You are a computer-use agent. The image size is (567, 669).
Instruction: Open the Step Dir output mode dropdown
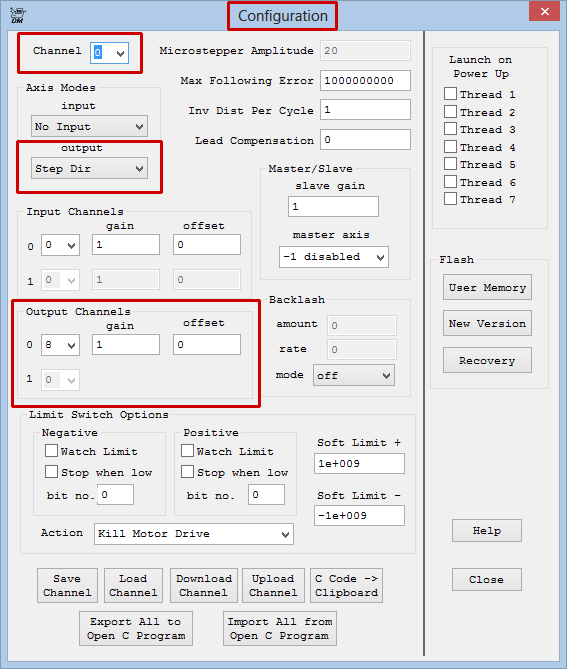[89, 168]
